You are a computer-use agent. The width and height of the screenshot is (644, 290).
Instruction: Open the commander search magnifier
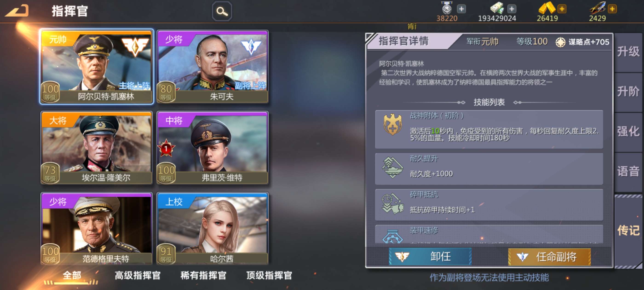pos(222,11)
